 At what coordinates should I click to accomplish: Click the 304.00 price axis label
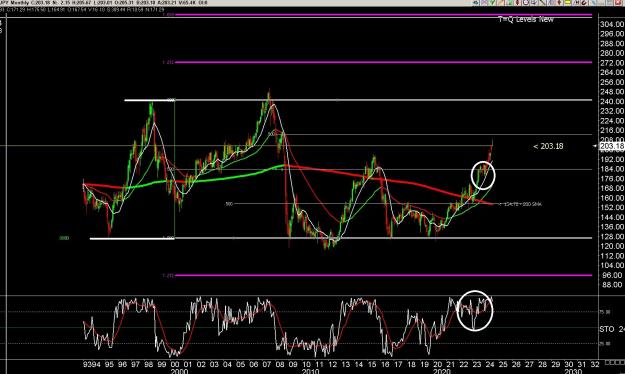click(x=612, y=24)
